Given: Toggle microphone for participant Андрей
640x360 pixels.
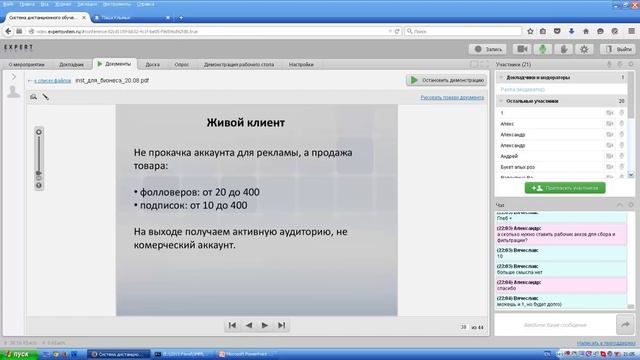Looking at the screenshot, I should (x=622, y=156).
